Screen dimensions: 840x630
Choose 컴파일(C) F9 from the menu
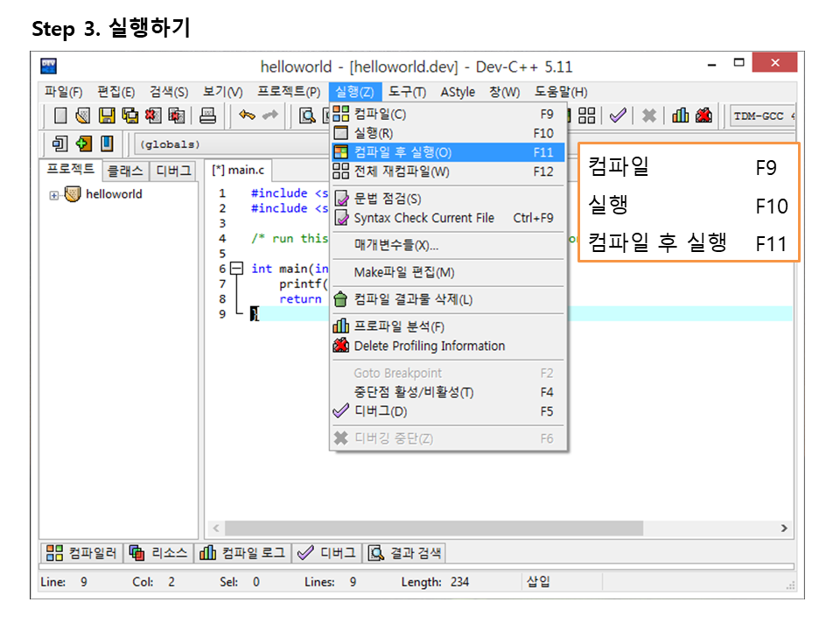coord(448,114)
